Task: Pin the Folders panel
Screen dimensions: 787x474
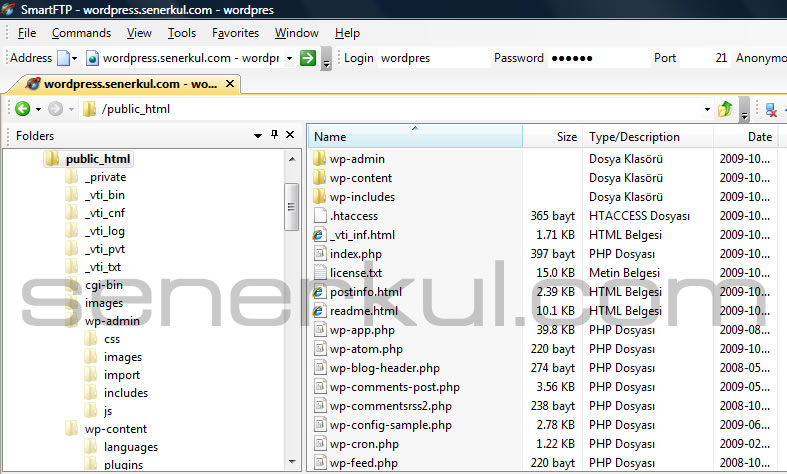Action: 274,135
